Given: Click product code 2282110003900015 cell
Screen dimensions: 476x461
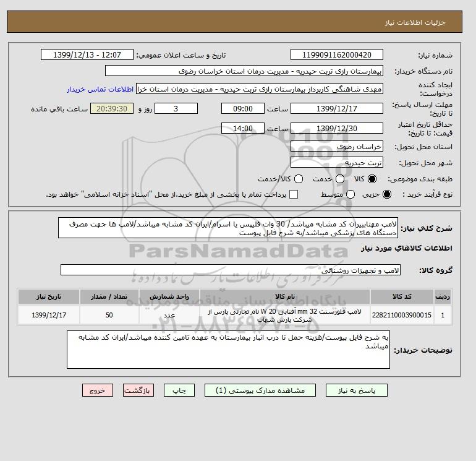Looking at the screenshot, I should tap(402, 315).
